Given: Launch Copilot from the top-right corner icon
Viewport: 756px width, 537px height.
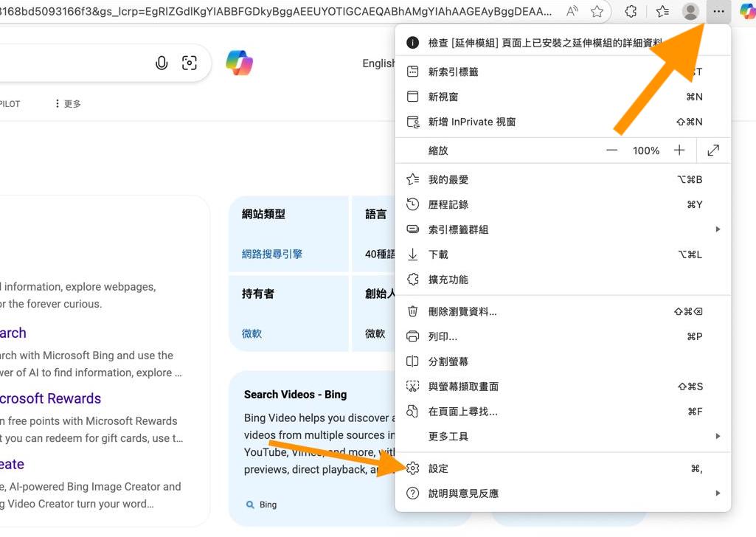Looking at the screenshot, I should tap(748, 11).
